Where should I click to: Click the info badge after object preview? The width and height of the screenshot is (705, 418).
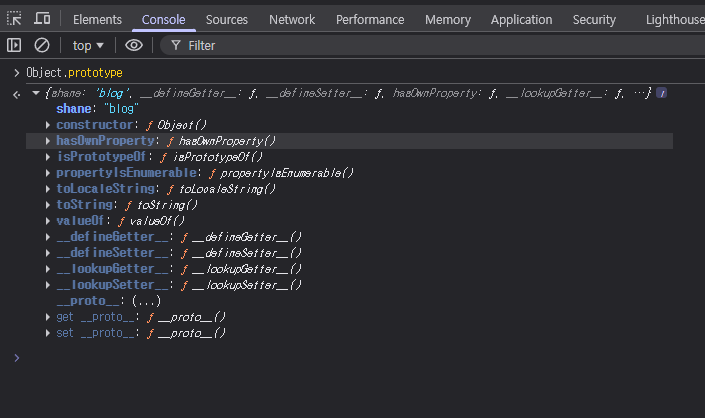coord(662,93)
